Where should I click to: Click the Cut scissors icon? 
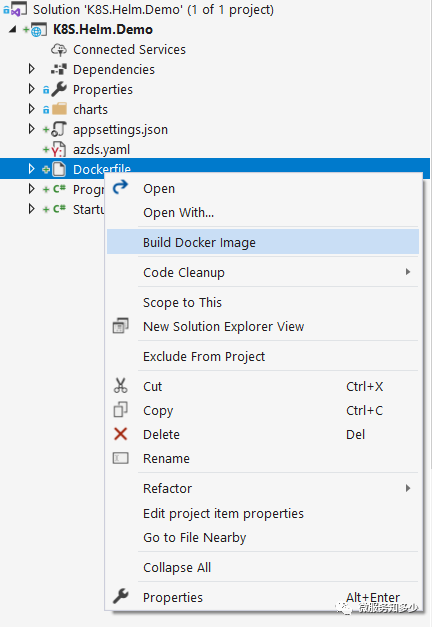click(120, 386)
